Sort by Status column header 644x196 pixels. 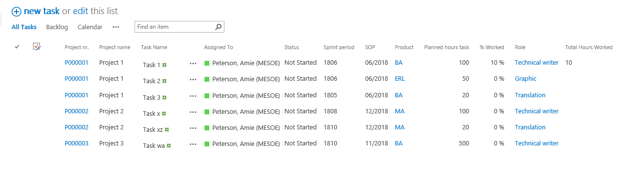[291, 47]
